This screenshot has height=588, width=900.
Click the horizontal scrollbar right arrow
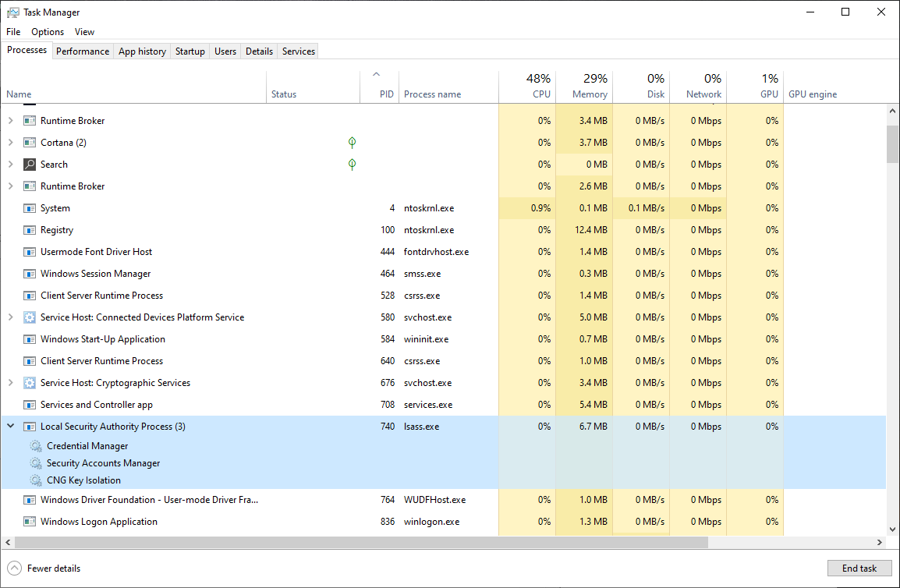click(880, 542)
